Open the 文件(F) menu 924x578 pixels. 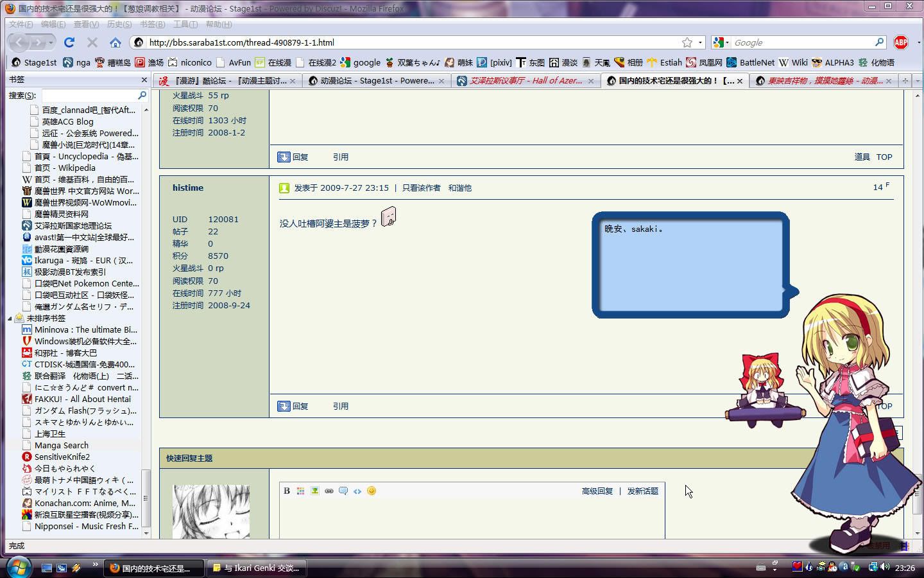(x=21, y=24)
